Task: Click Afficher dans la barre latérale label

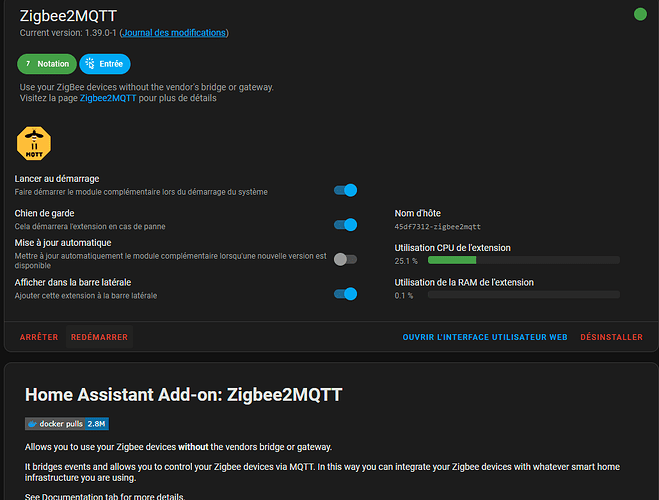Action: tap(73, 282)
